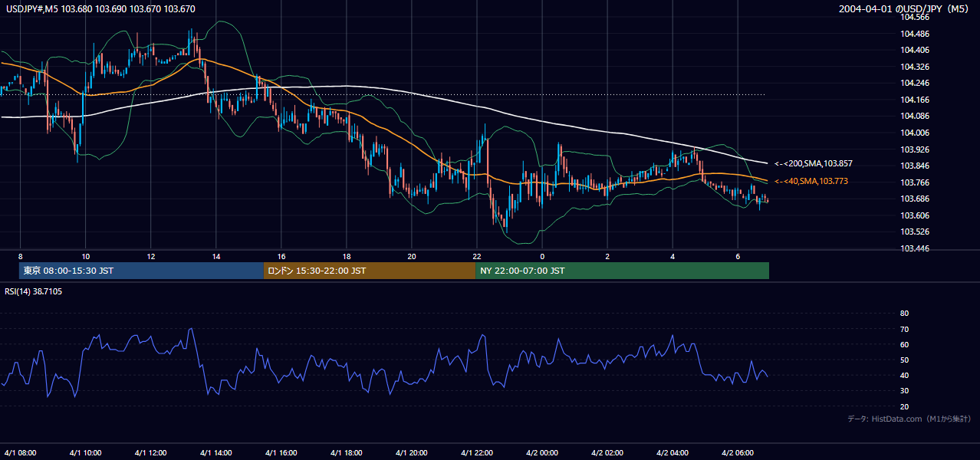Click hour mark 2 under price chart

[607, 256]
